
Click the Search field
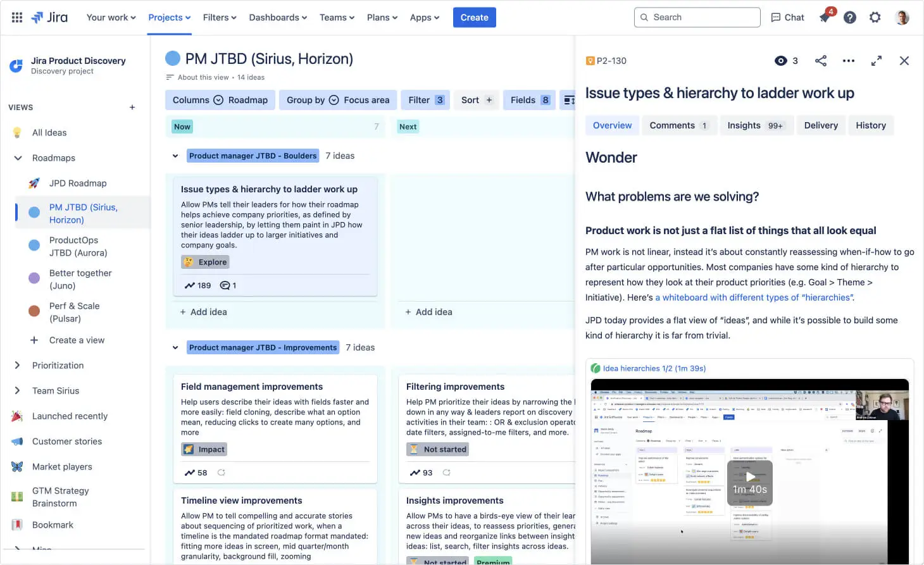(697, 17)
